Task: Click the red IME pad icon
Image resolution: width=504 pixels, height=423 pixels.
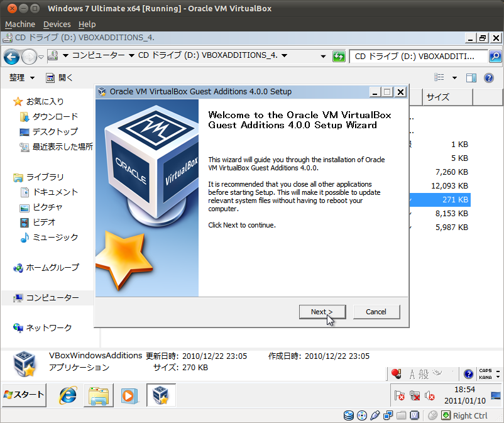Action: coord(397,374)
